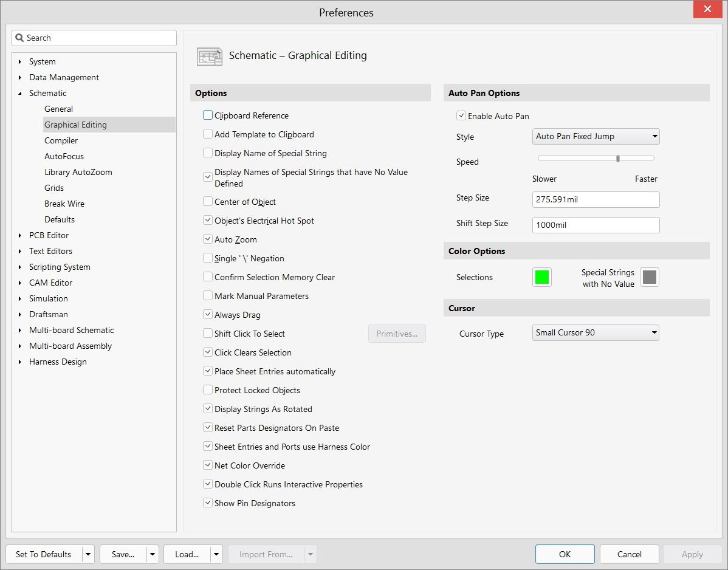The image size is (728, 570).
Task: Expand Multi-board Assembly node
Action: pyautogui.click(x=19, y=346)
